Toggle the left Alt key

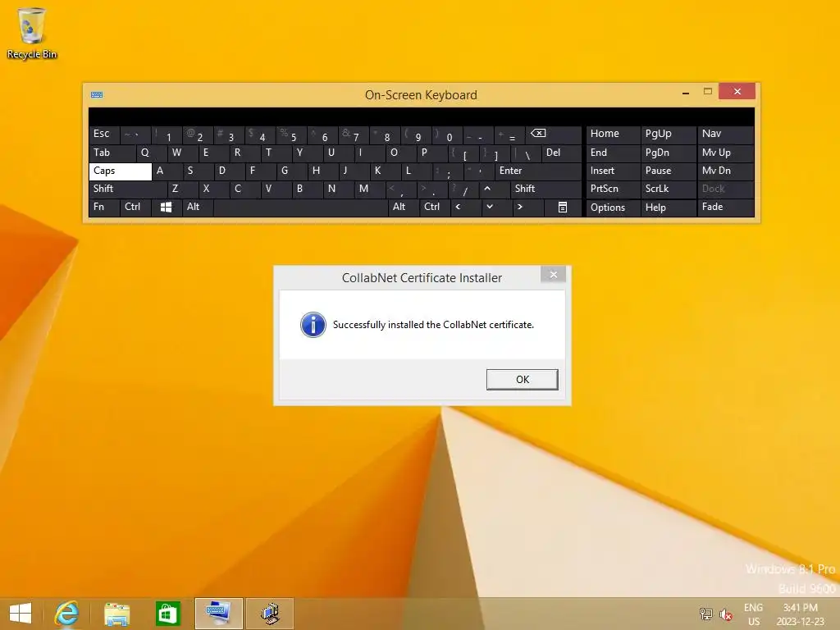coord(197,207)
